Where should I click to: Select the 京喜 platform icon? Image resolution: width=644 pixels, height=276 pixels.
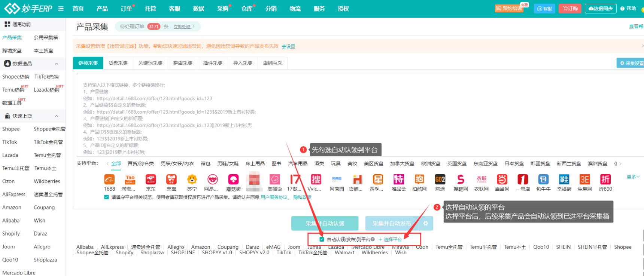click(171, 180)
